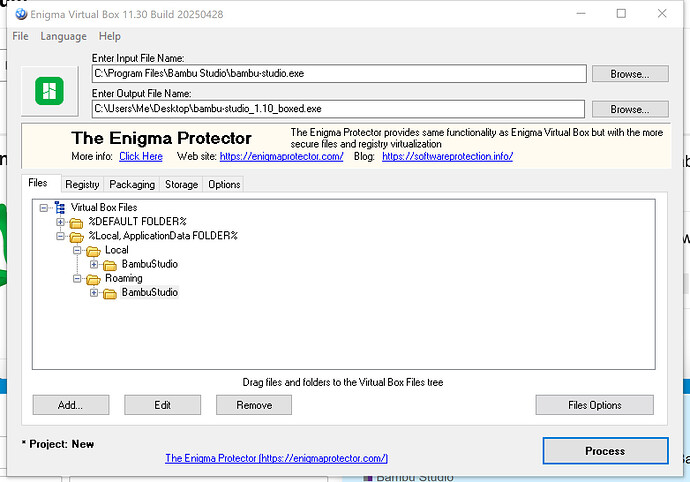Select %Local, ApplicationData FOLDER% tree label

coord(163,235)
